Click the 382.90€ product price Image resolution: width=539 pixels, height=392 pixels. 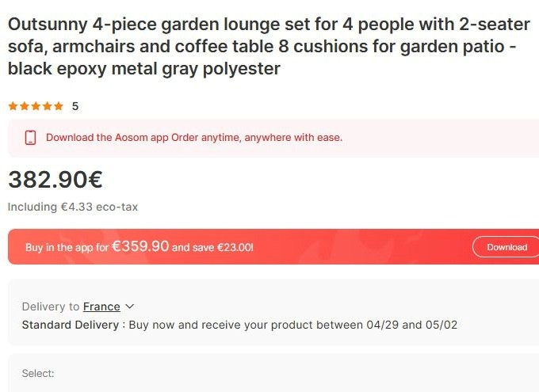[55, 180]
